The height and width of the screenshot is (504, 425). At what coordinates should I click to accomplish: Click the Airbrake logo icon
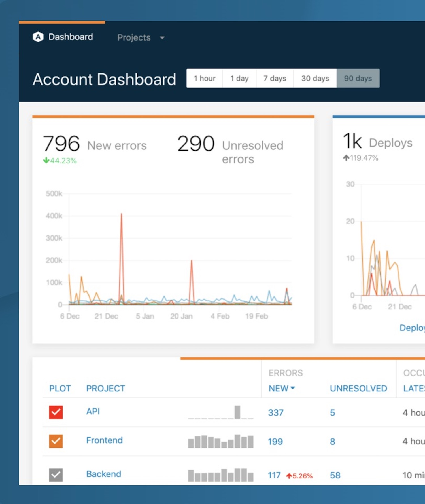click(38, 37)
